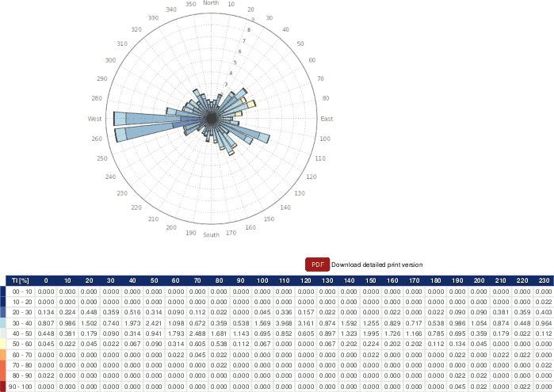
Task: Click the 0 degree column header
Action: [x=46, y=280]
